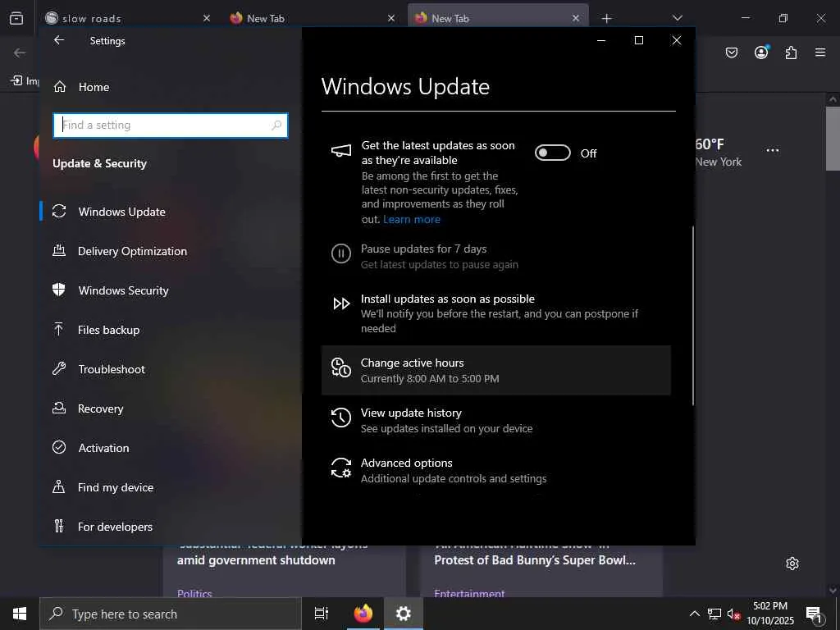Image resolution: width=840 pixels, height=630 pixels.
Task: Click the Delivery Optimization icon
Action: click(59, 250)
